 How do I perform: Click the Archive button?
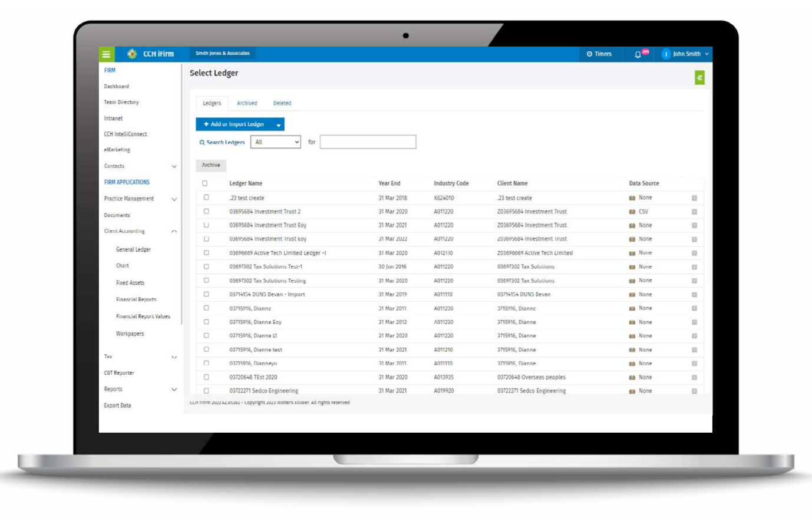tap(211, 166)
